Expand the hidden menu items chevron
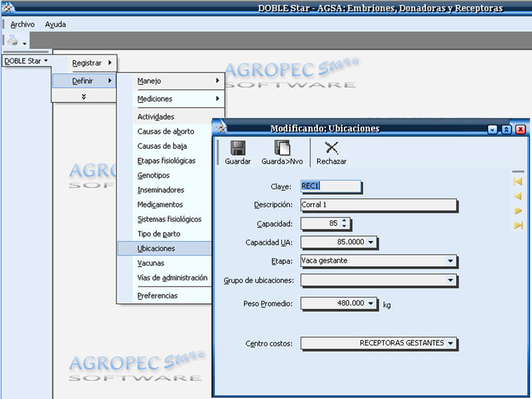This screenshot has width=532, height=399. [x=84, y=96]
